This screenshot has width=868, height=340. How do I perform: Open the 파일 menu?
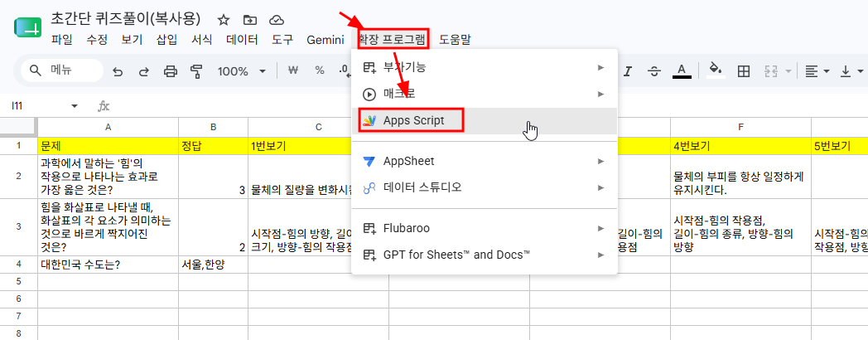[x=61, y=39]
